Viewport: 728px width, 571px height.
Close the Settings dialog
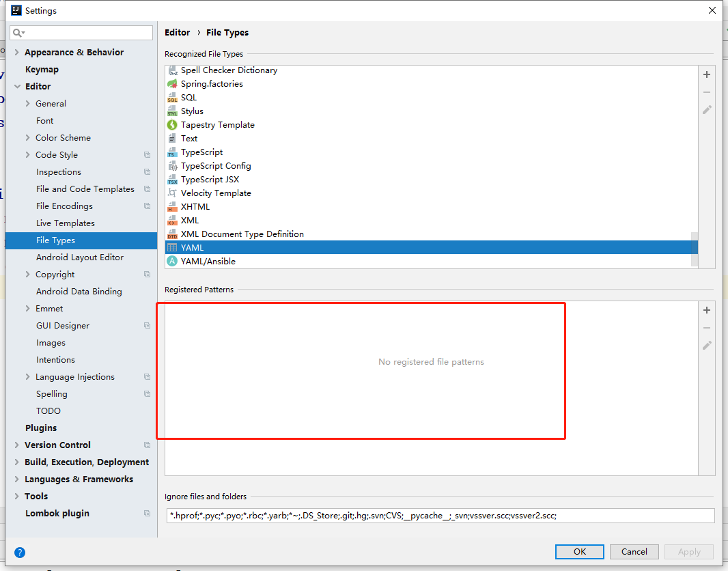tap(712, 10)
